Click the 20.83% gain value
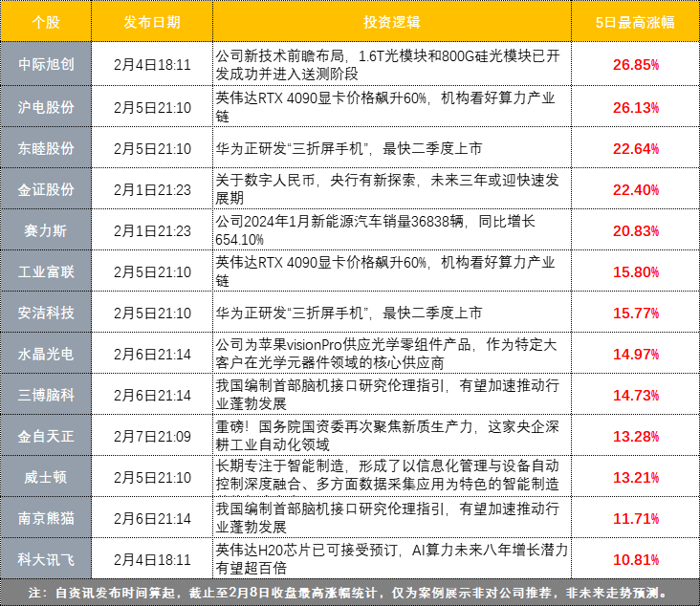 point(636,230)
